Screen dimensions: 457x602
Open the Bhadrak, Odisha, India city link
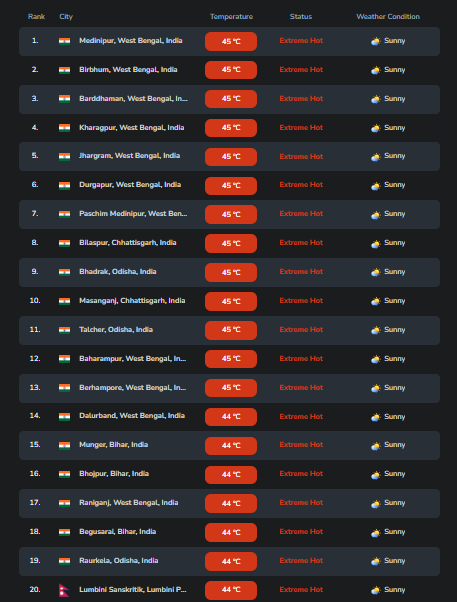(x=118, y=272)
